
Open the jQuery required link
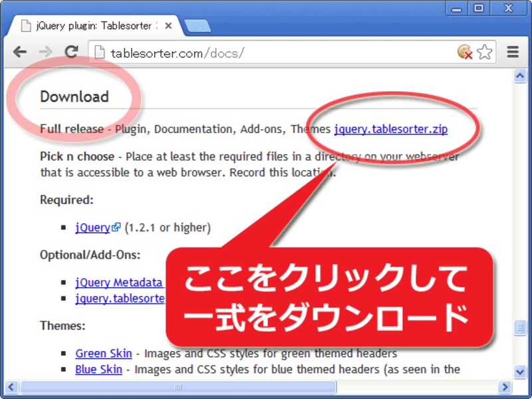pos(92,227)
